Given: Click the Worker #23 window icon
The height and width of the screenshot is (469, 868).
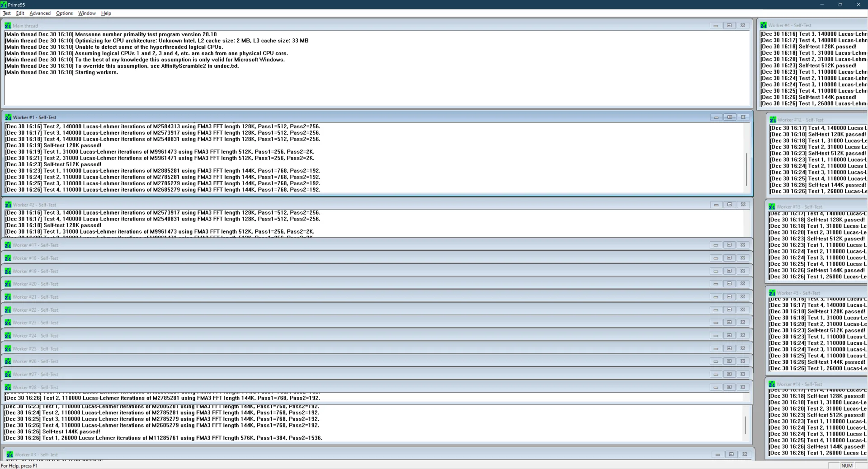Looking at the screenshot, I should tap(8, 323).
